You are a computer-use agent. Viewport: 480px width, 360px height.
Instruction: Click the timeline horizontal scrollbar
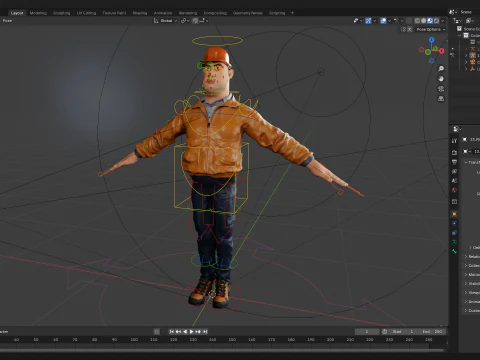tap(223, 350)
